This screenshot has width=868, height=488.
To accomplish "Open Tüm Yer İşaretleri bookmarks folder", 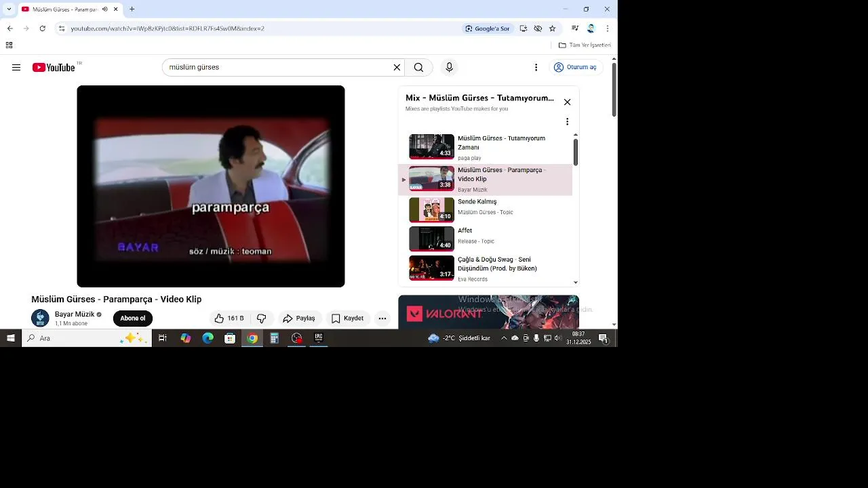I will (x=585, y=45).
